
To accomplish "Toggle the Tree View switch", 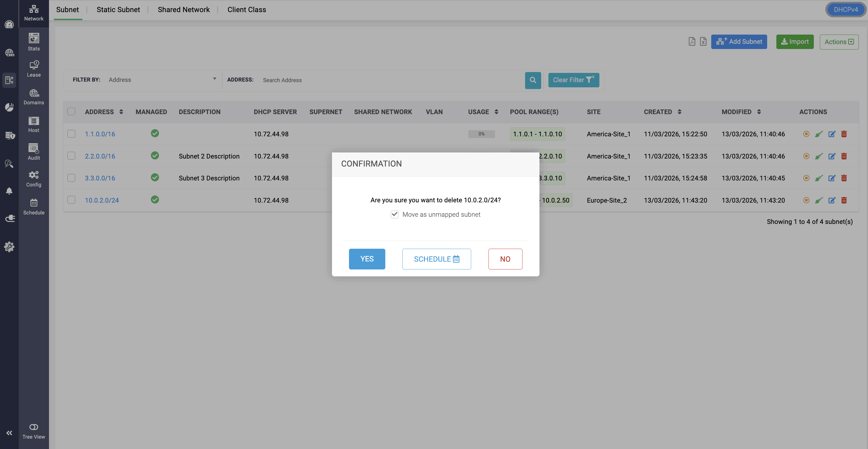I will point(34,427).
